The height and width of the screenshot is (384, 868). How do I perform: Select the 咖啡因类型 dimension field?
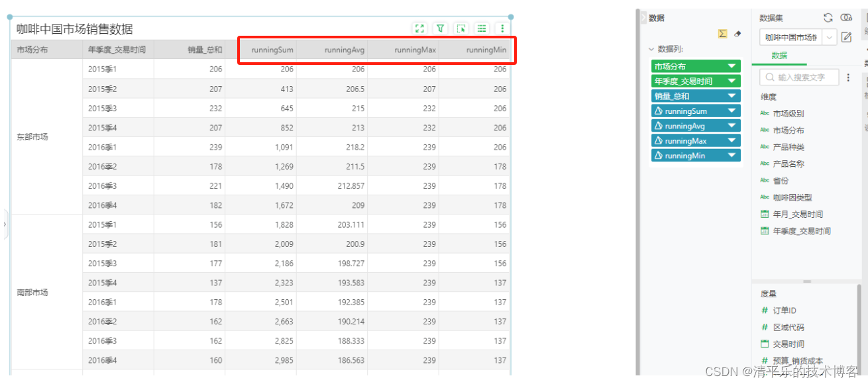pyautogui.click(x=792, y=197)
